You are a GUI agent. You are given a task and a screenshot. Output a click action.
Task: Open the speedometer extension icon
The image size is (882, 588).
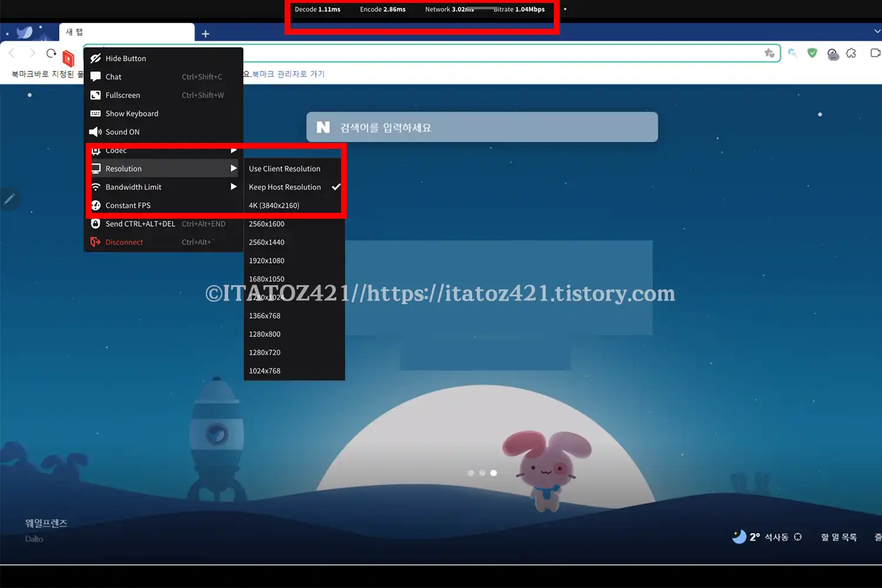(x=833, y=54)
